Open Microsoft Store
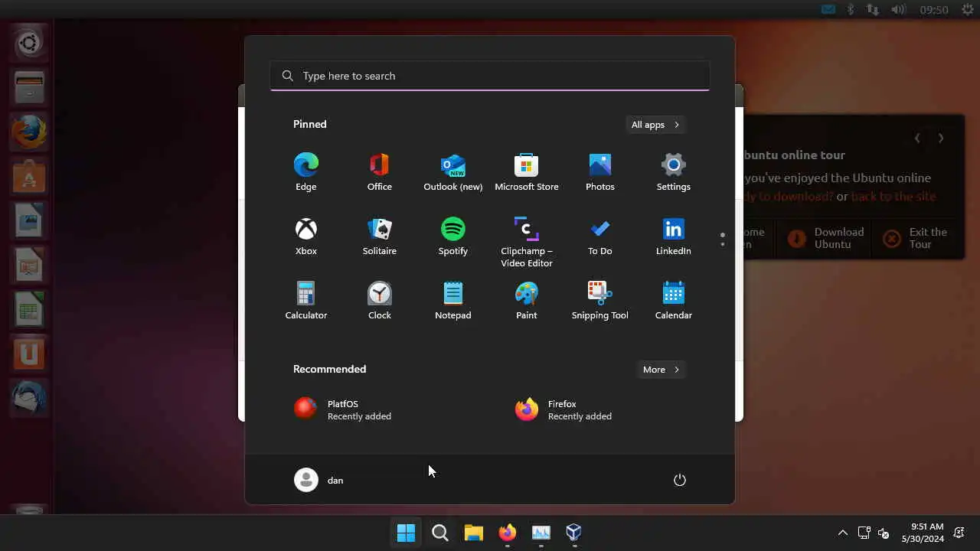The image size is (980, 551). (x=526, y=172)
